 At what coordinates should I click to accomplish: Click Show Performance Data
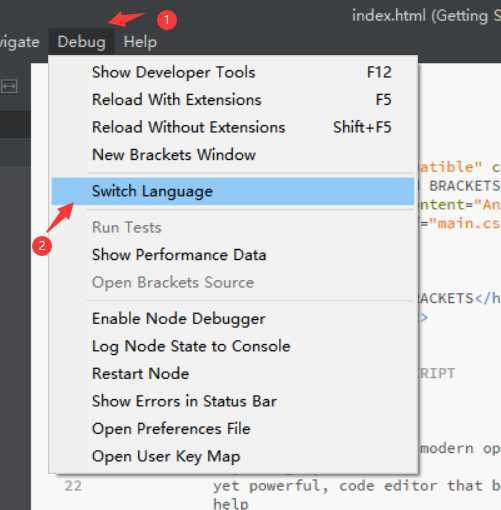(233, 255)
